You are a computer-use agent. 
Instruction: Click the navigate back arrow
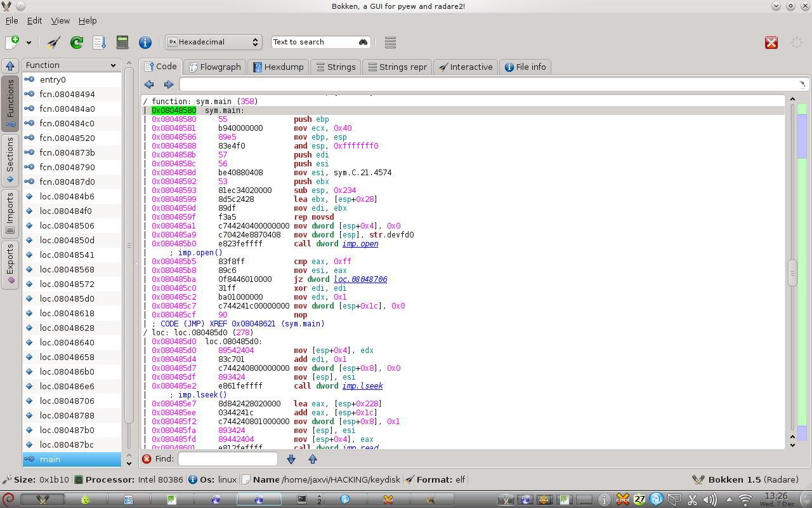(149, 84)
